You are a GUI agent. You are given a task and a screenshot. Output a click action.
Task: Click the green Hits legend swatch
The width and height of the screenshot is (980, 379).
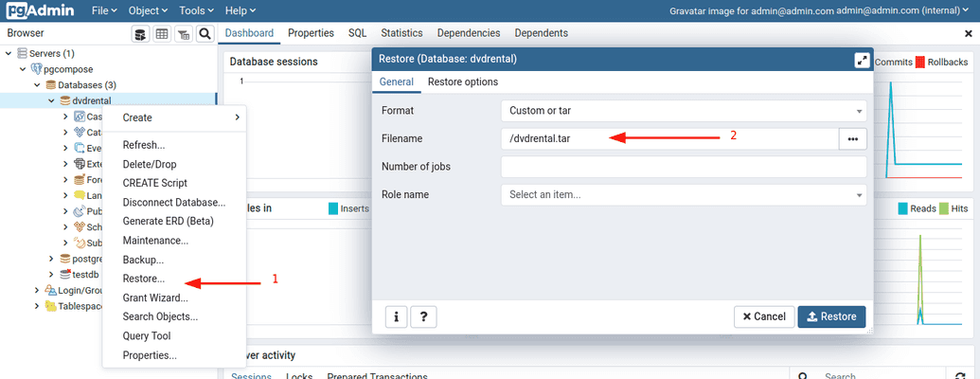(944, 208)
